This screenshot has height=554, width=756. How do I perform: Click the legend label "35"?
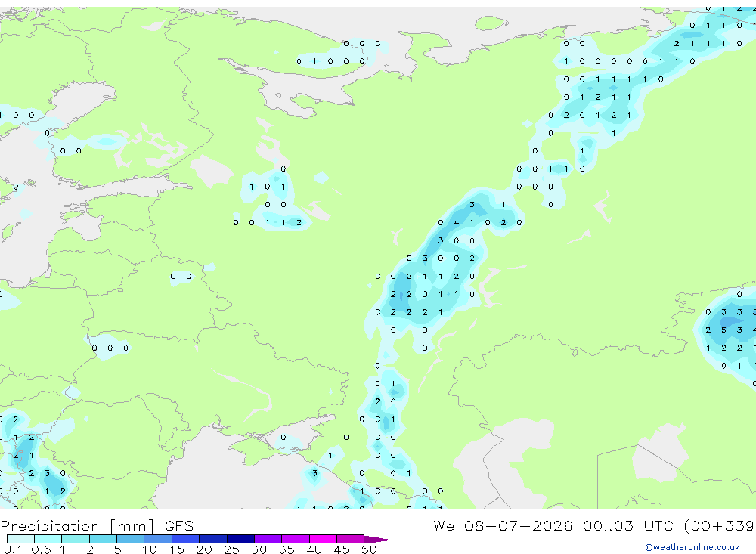click(x=287, y=549)
